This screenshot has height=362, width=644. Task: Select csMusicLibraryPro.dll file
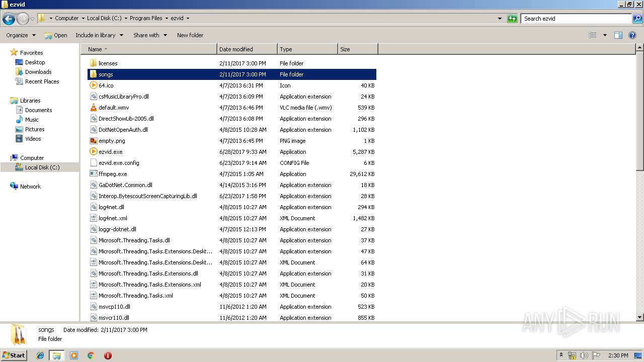[124, 97]
